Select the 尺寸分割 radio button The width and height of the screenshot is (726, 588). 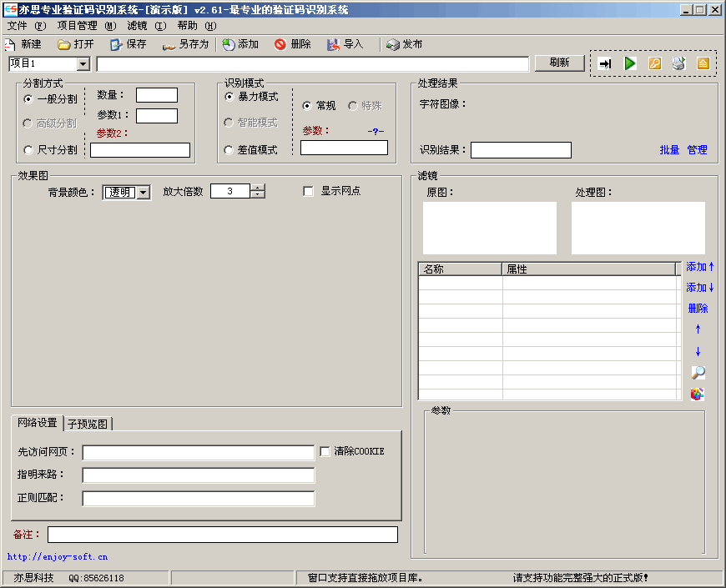[29, 150]
